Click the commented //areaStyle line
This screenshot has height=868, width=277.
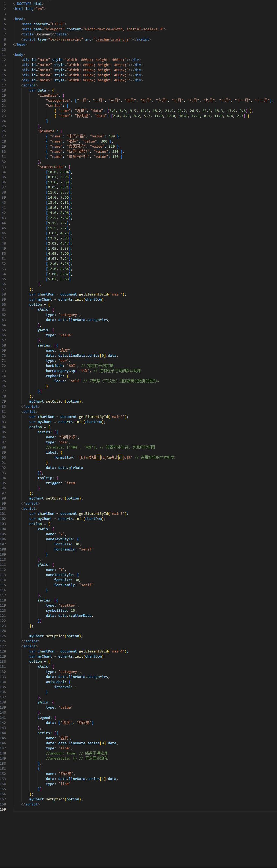pos(77,759)
